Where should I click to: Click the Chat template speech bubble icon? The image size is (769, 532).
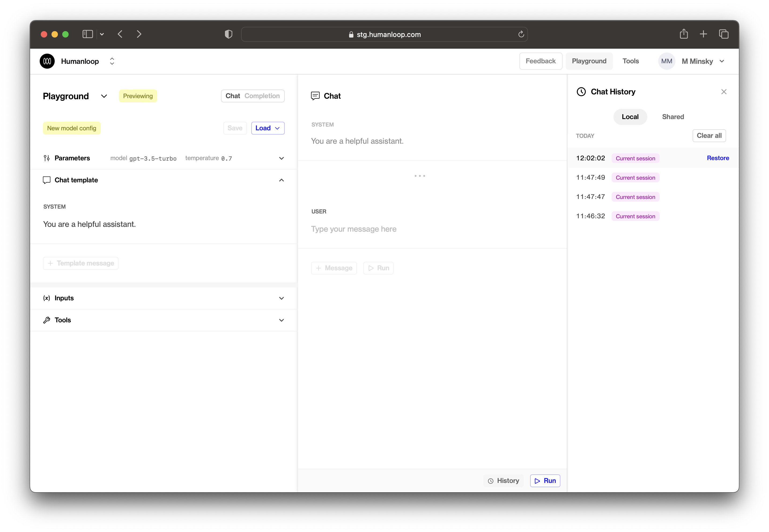pyautogui.click(x=47, y=180)
